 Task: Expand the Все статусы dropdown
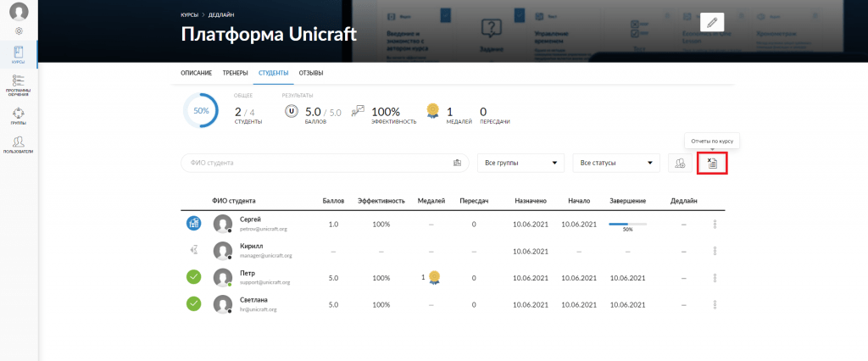(617, 164)
